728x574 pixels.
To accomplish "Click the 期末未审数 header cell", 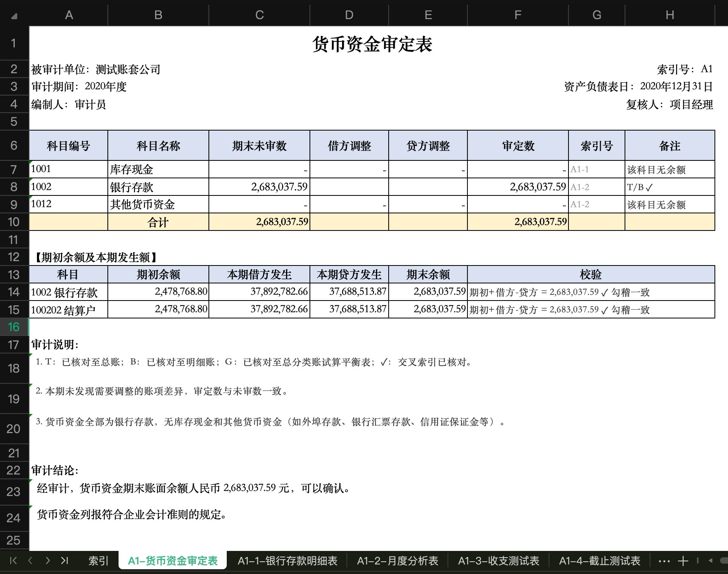I will [259, 146].
